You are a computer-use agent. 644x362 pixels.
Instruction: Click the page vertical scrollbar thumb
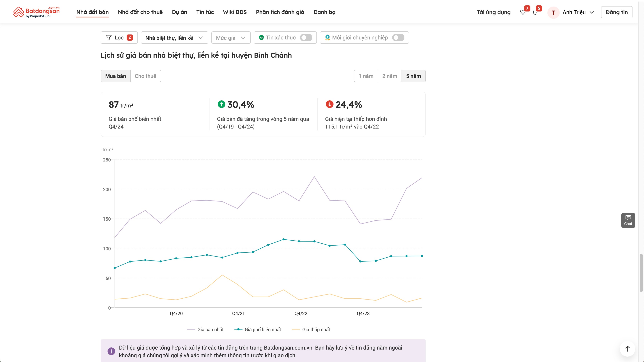[641, 272]
